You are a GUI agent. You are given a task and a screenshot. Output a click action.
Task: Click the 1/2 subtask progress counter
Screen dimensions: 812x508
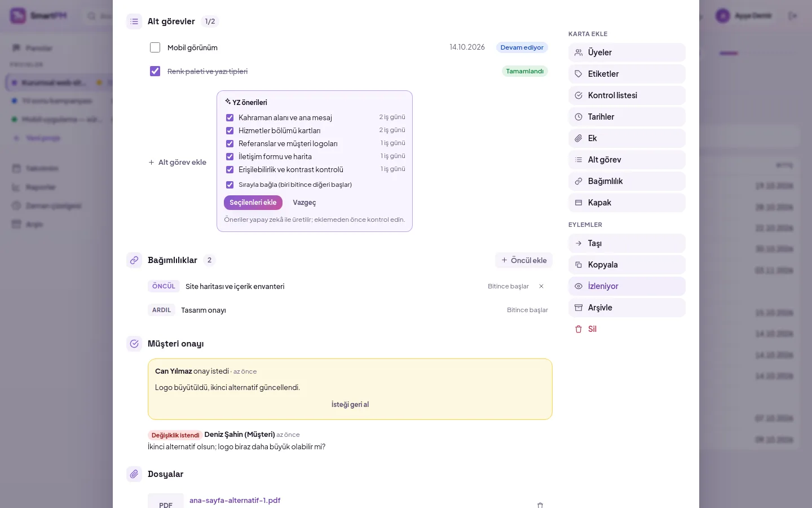[210, 21]
